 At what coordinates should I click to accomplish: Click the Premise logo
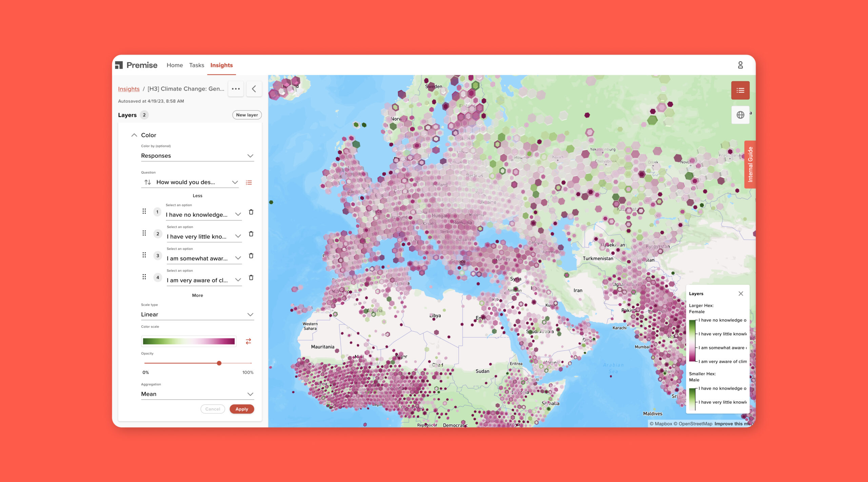(x=136, y=65)
